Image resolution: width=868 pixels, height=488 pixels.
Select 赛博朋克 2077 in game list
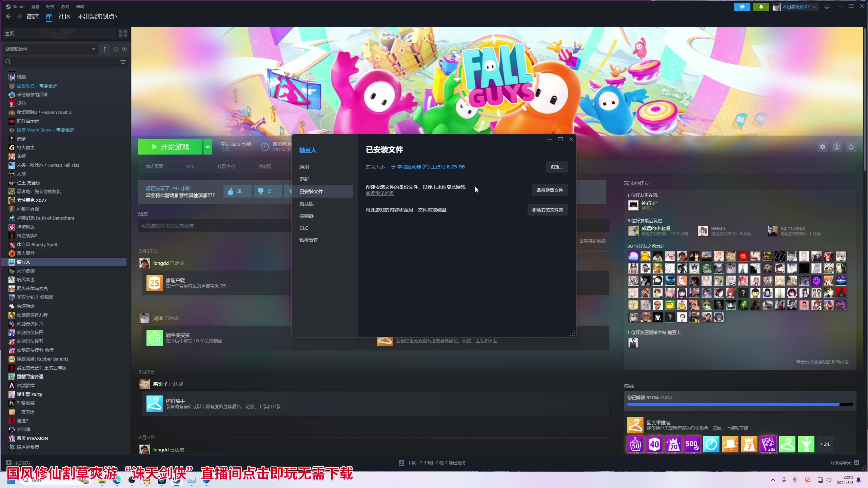pyautogui.click(x=32, y=200)
